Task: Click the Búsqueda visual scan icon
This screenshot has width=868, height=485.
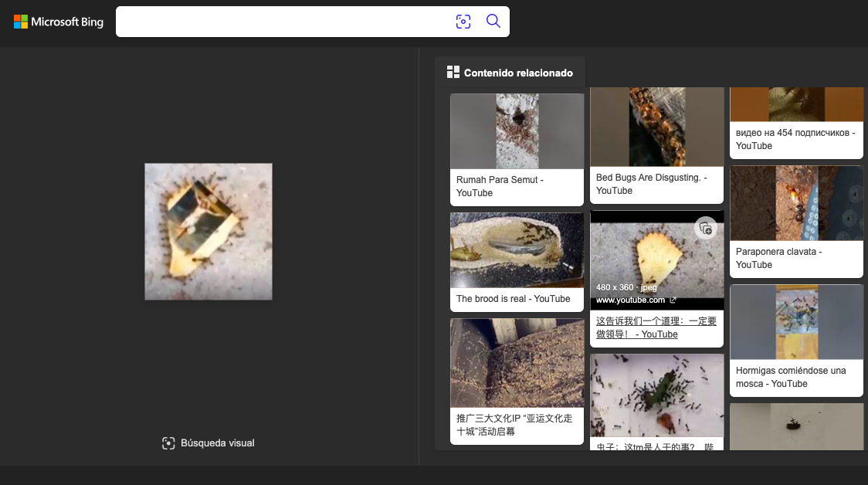Action: (168, 443)
